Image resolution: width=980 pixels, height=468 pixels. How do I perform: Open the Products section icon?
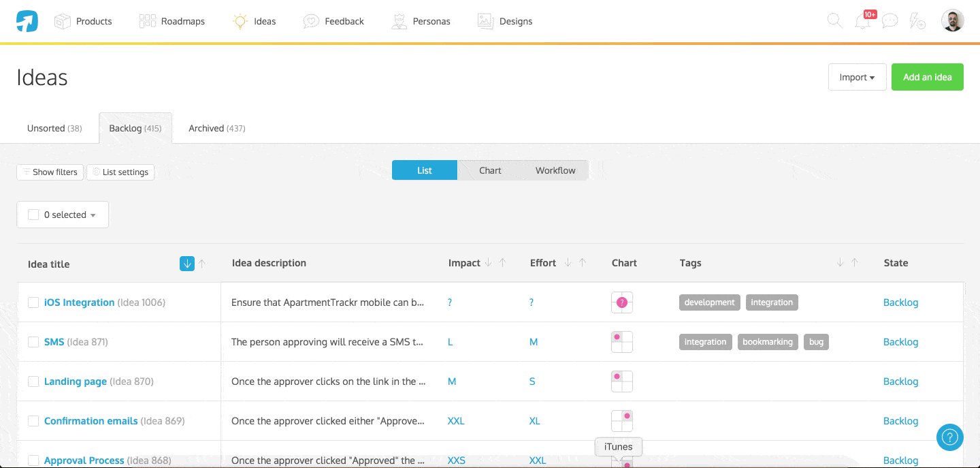(x=63, y=21)
